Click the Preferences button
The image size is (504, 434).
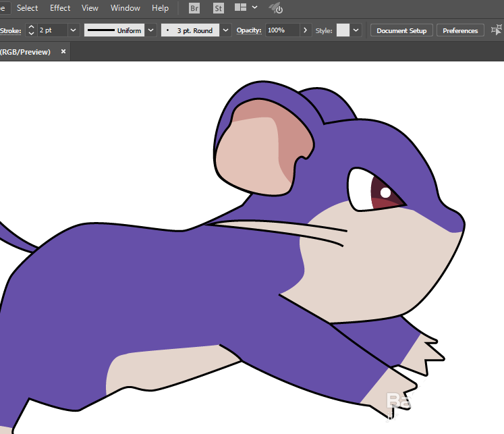tap(460, 30)
